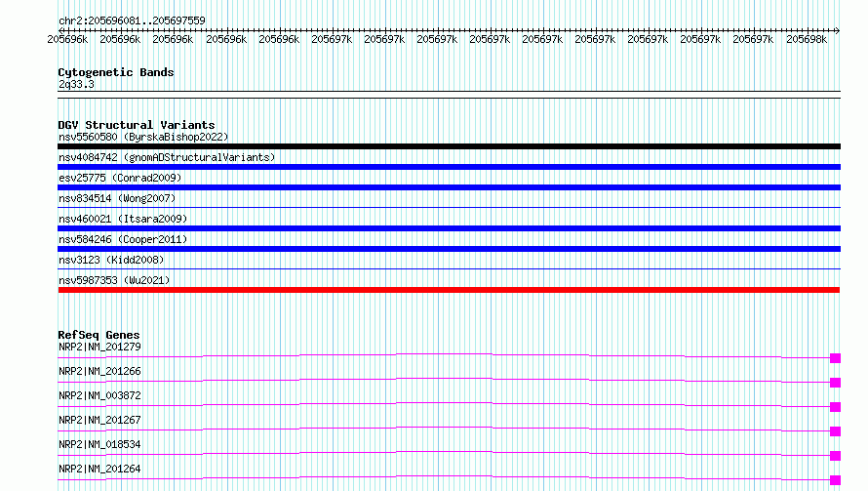
Task: Select the 2q33.3 band label
Action: [76, 84]
